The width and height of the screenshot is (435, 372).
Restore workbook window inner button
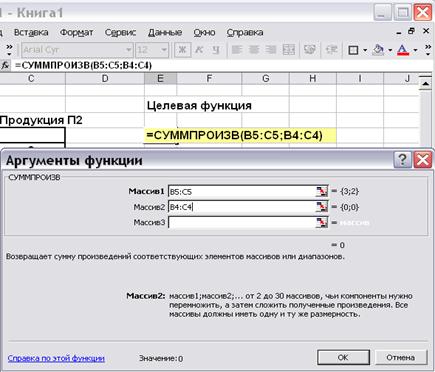[x=411, y=31]
